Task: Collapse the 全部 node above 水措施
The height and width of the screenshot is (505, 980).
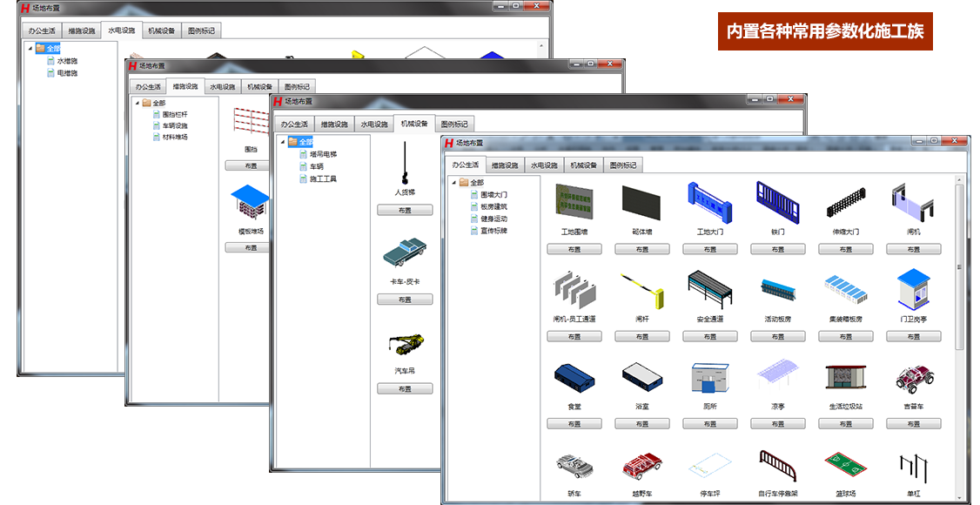Action: pos(30,49)
